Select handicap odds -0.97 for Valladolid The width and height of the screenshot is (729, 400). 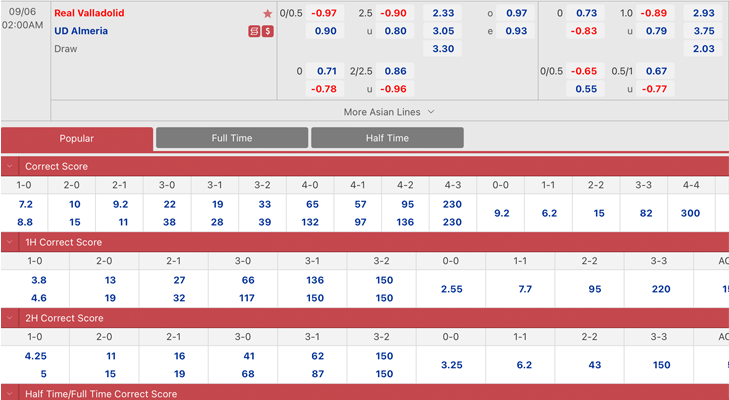[x=325, y=13]
